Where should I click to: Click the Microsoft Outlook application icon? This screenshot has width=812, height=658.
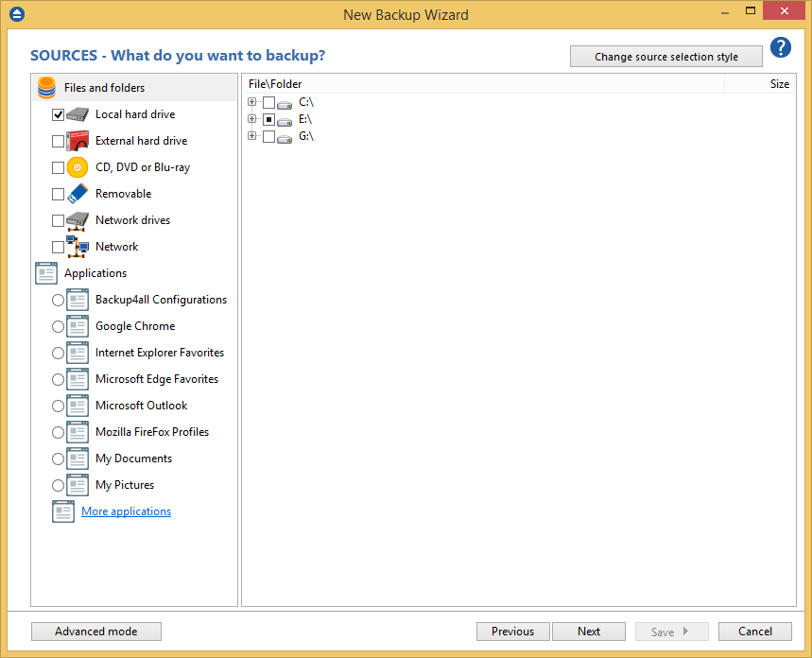[x=78, y=406]
